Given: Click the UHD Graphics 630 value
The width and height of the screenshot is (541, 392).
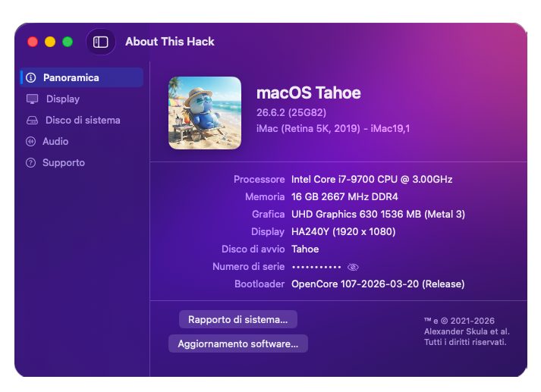Looking at the screenshot, I should 378,215.
